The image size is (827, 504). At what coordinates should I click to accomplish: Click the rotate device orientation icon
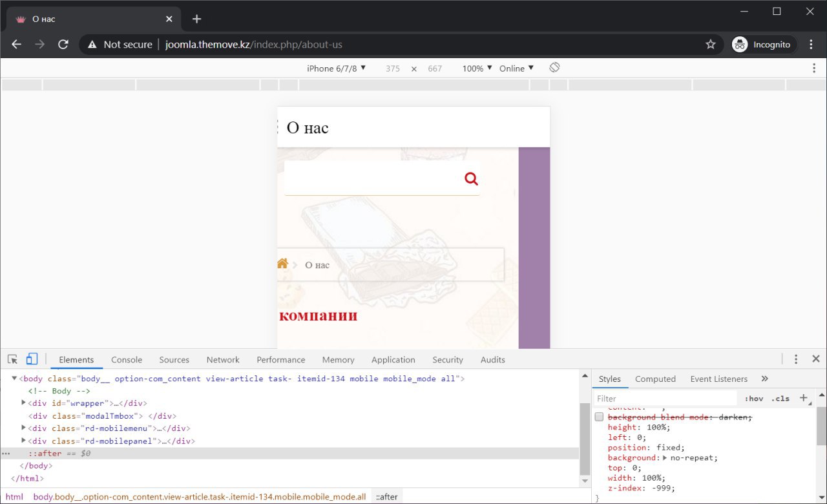554,68
